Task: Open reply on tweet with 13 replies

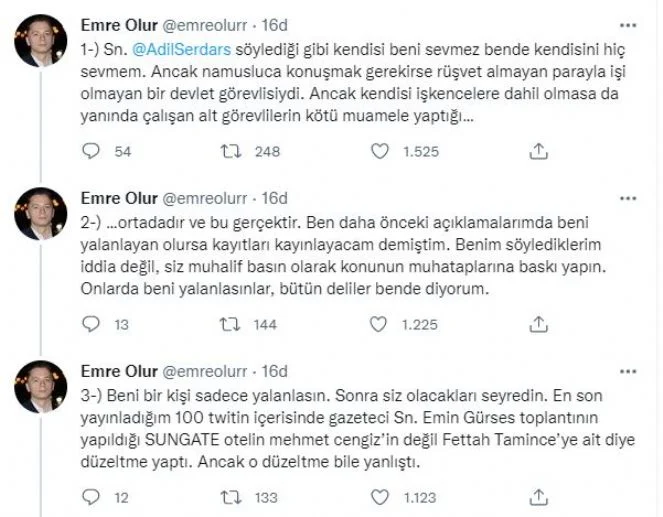Action: pyautogui.click(x=90, y=324)
